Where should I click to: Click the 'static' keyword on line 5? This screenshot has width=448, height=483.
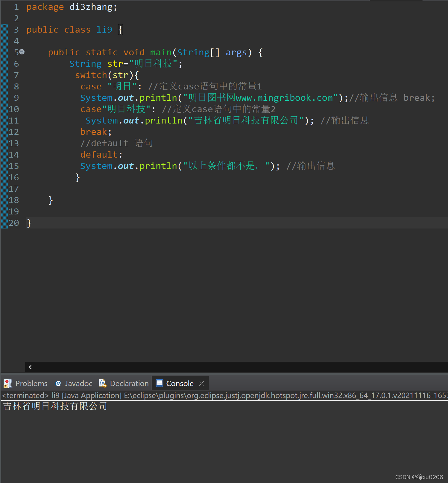101,52
